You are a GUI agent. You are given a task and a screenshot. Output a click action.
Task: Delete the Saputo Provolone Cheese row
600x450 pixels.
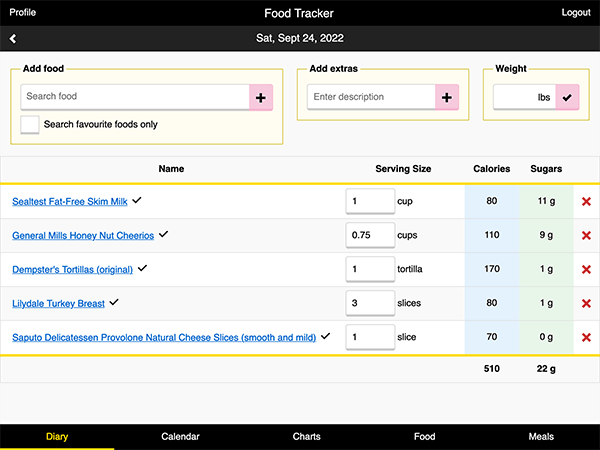[x=586, y=338]
